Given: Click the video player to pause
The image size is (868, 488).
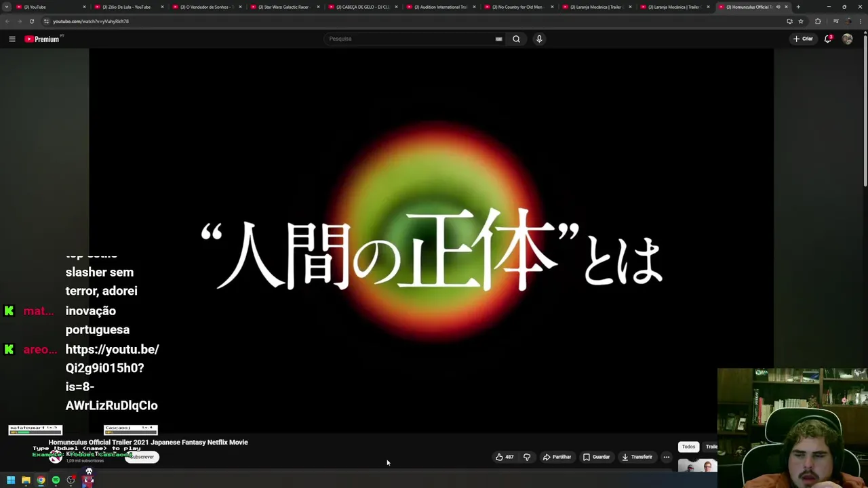Looking at the screenshot, I should 431,241.
